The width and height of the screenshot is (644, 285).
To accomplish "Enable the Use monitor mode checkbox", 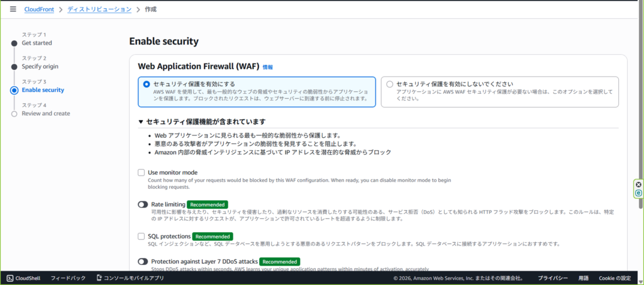I will coord(142,172).
